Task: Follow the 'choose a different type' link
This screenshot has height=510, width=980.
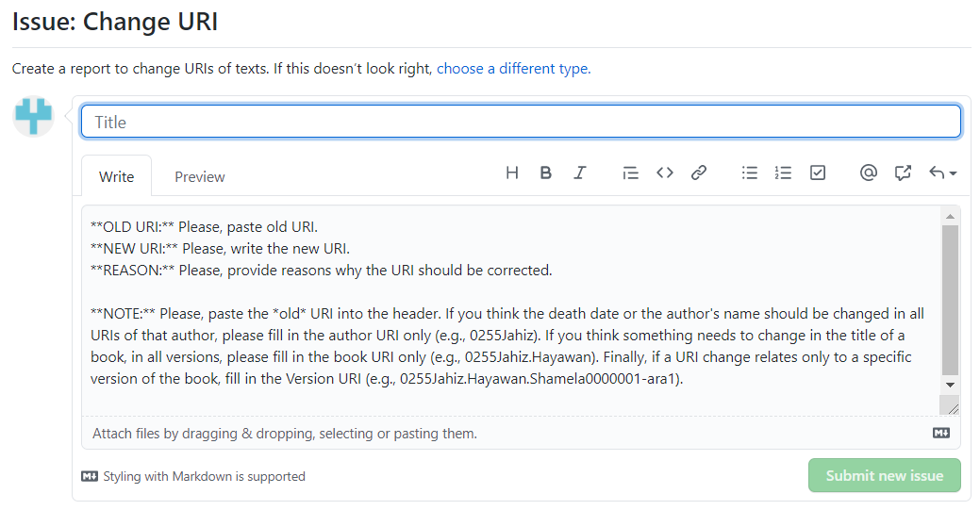Action: click(512, 69)
